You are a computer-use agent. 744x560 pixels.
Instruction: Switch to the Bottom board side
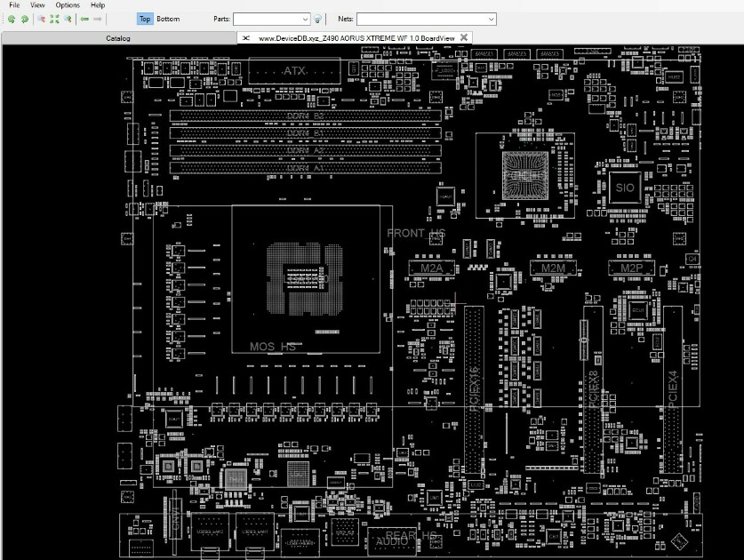pos(168,19)
